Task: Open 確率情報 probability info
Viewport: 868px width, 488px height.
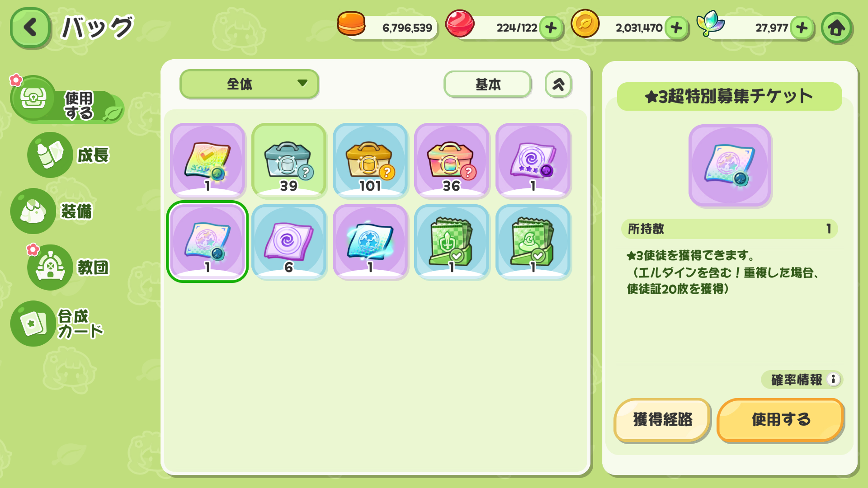Action: point(802,380)
